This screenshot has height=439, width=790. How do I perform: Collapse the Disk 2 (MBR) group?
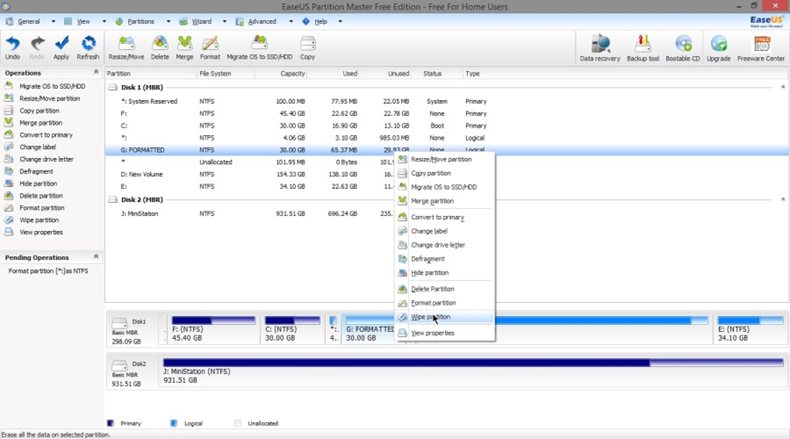point(782,200)
